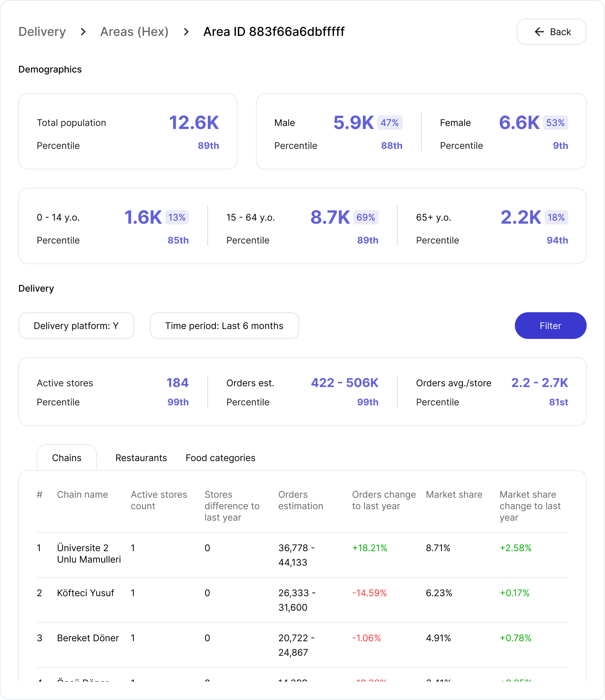
Task: Switch to the Restaurants tab
Action: 141,458
